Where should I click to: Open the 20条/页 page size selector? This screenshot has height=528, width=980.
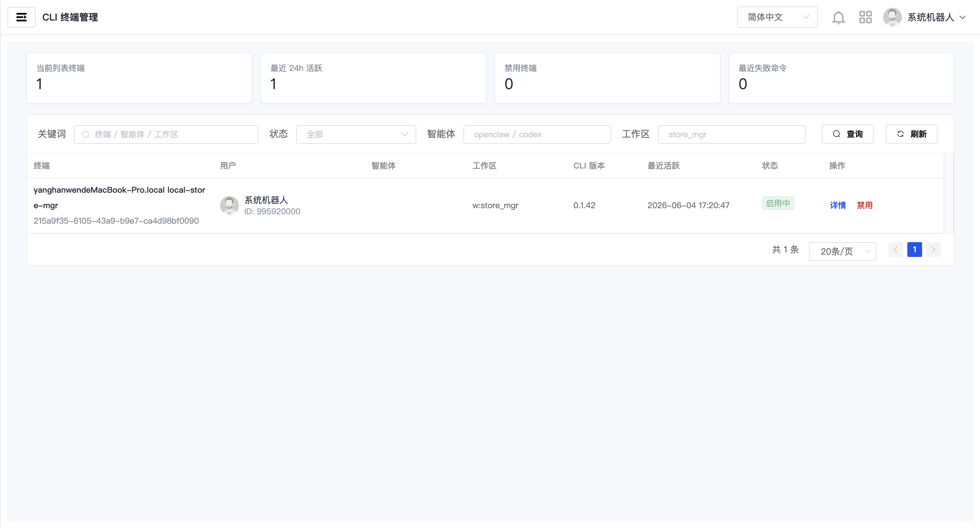click(x=842, y=251)
